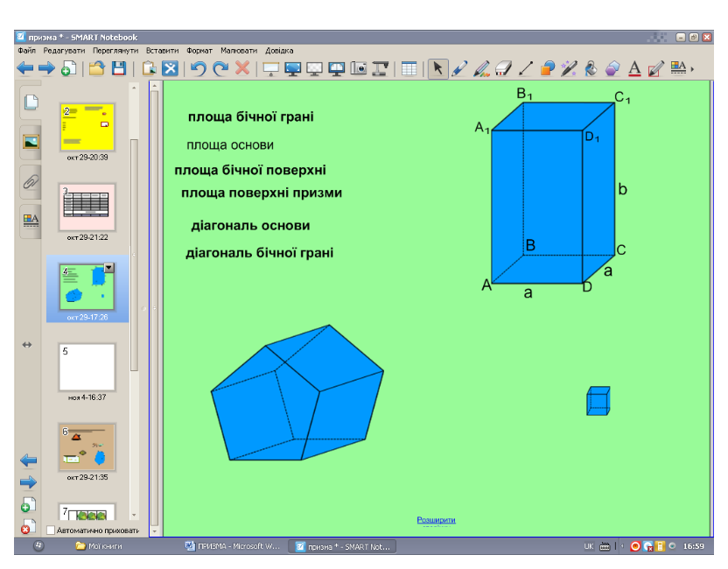
Task: Select the Pen tool in toolbar
Action: click(459, 68)
